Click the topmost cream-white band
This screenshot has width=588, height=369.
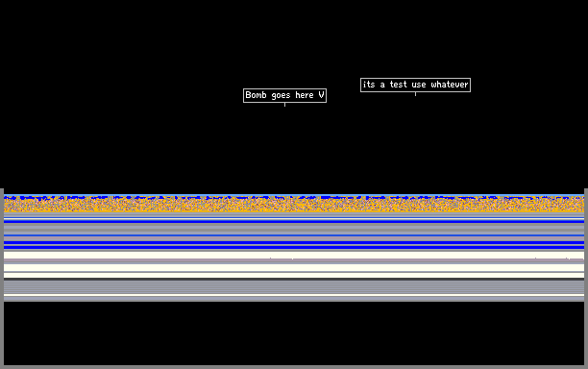(x=294, y=255)
